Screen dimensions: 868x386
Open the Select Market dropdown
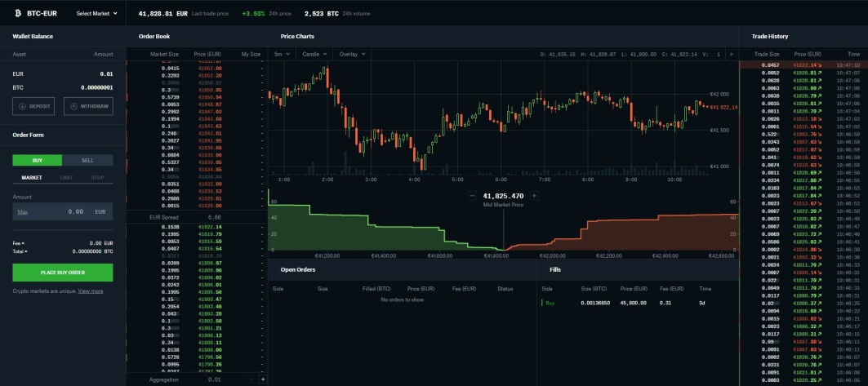(x=97, y=13)
